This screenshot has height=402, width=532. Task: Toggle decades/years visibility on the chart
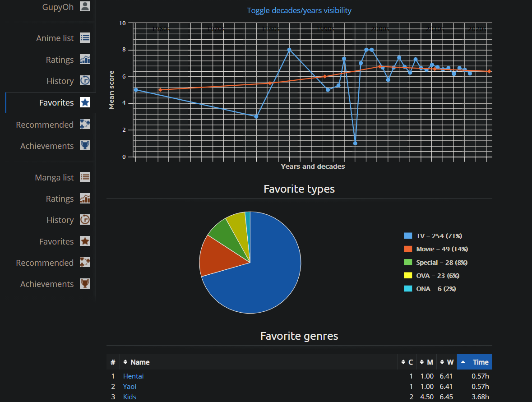[x=299, y=10]
